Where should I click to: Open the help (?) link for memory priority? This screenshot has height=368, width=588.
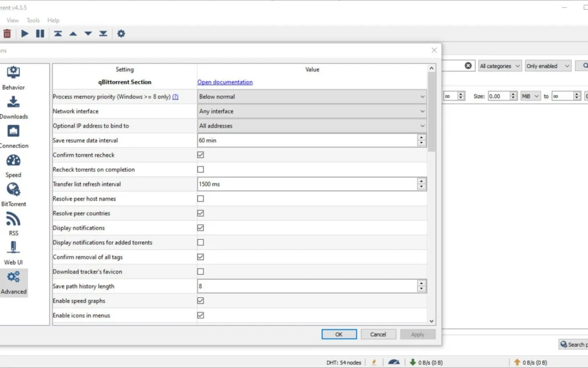[x=175, y=97]
